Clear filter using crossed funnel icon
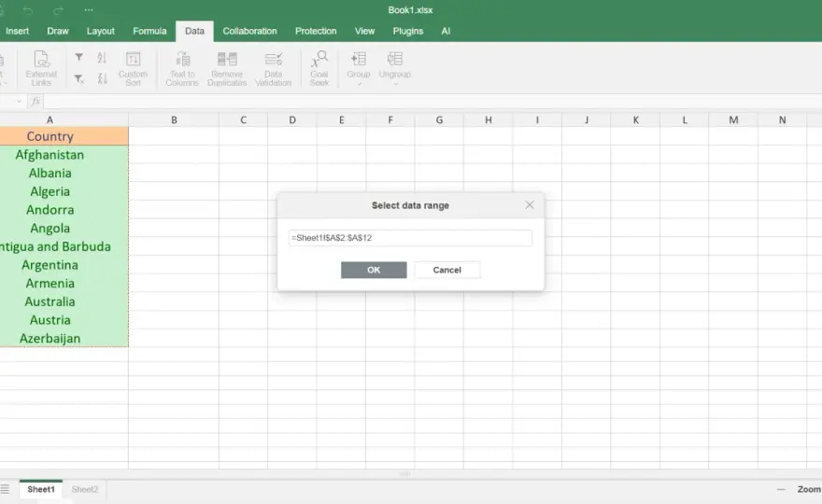The image size is (822, 504). (x=78, y=79)
